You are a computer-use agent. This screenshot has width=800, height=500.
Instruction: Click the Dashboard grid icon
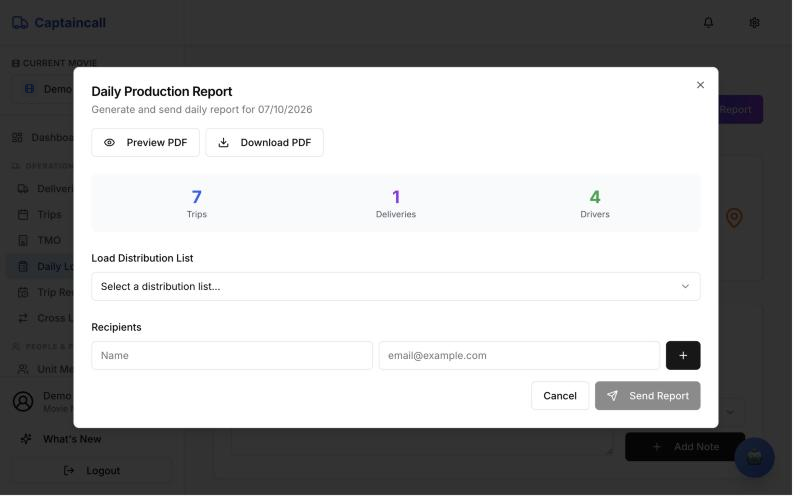(17, 139)
